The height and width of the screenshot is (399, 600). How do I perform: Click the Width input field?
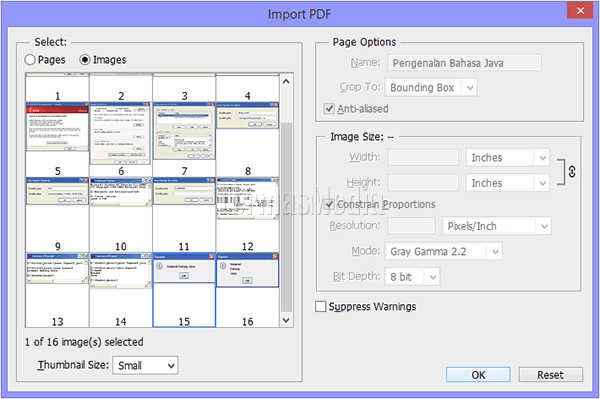(423, 158)
